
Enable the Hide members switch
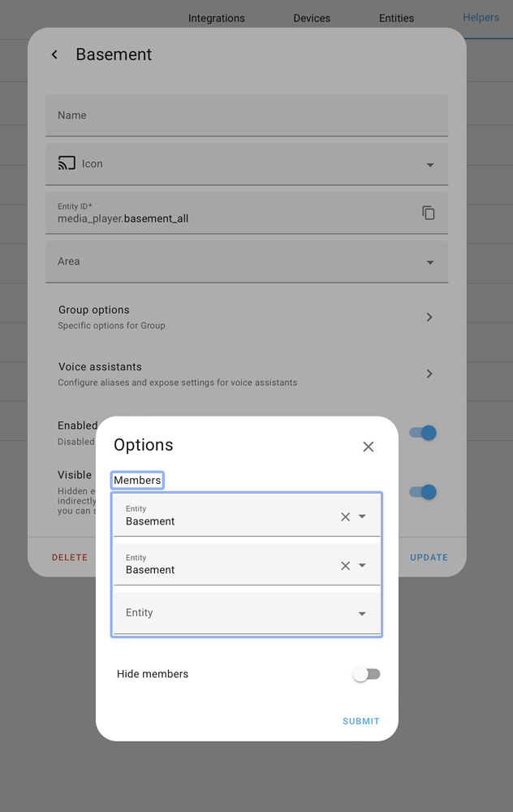[x=366, y=674]
